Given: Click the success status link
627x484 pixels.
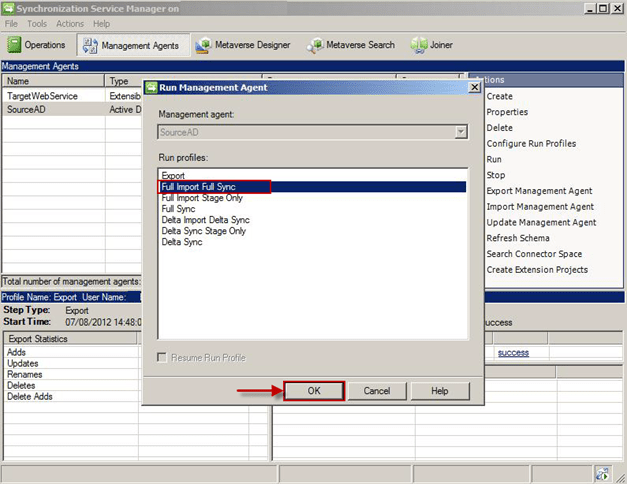Looking at the screenshot, I should coord(514,353).
